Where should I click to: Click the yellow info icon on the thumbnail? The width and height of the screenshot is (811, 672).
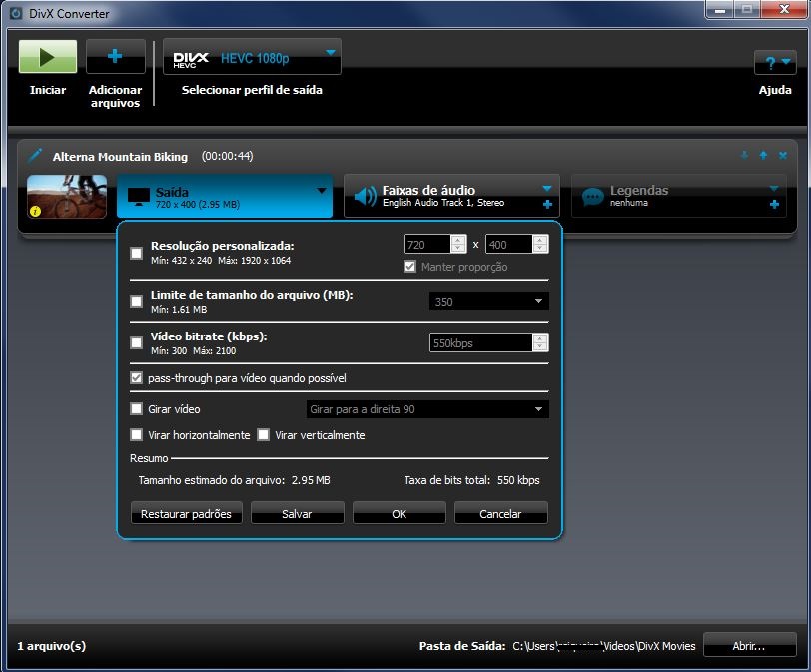(35, 211)
